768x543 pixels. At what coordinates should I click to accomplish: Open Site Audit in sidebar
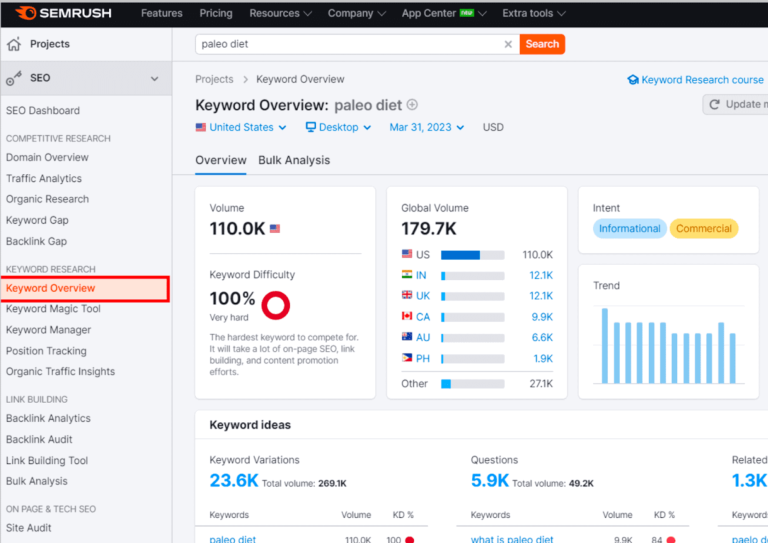[x=29, y=528]
